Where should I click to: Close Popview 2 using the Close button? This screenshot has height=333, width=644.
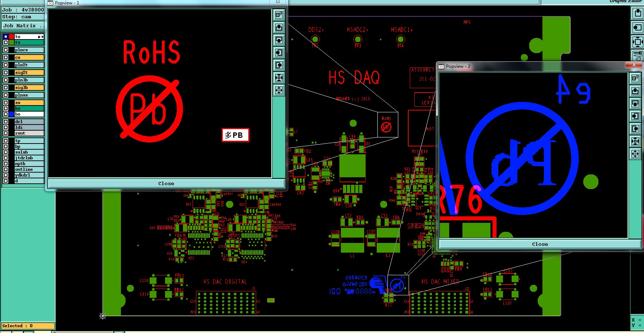(540, 244)
